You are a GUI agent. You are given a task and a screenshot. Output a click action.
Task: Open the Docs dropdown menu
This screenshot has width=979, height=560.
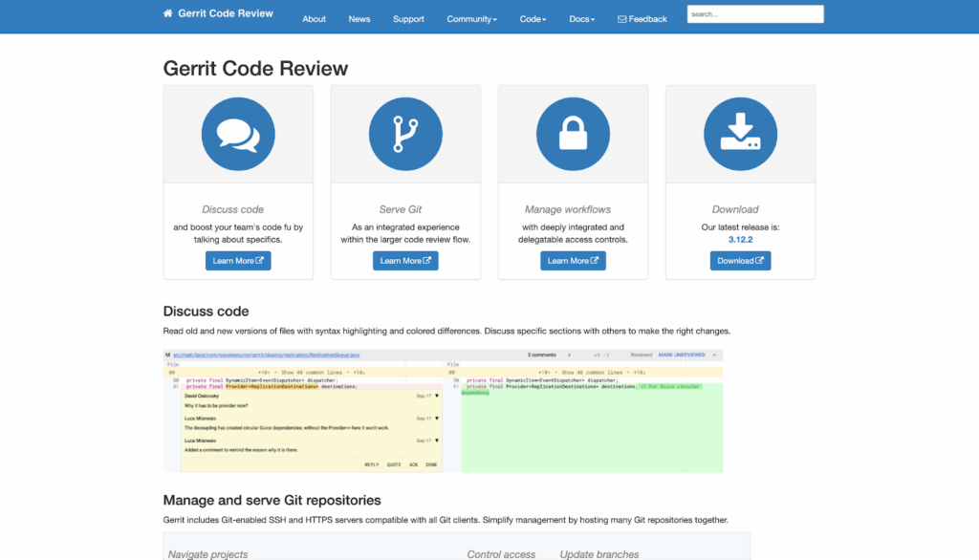click(x=581, y=18)
